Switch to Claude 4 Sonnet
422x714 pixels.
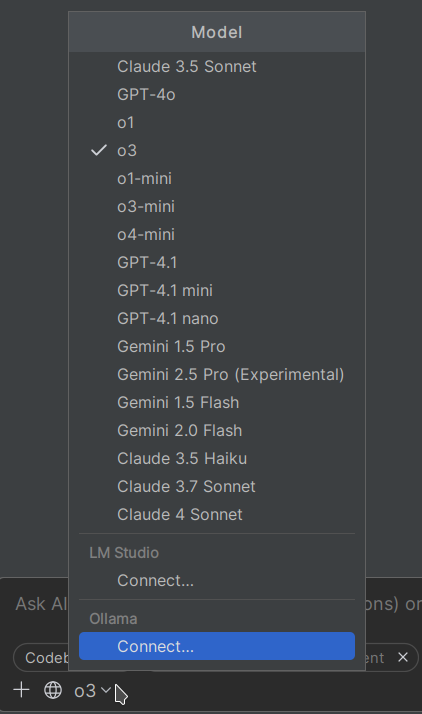217,515
